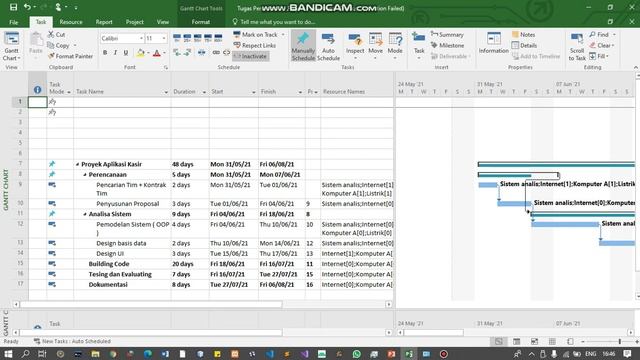
Task: Switch to the Resource tab
Action: pyautogui.click(x=71, y=22)
